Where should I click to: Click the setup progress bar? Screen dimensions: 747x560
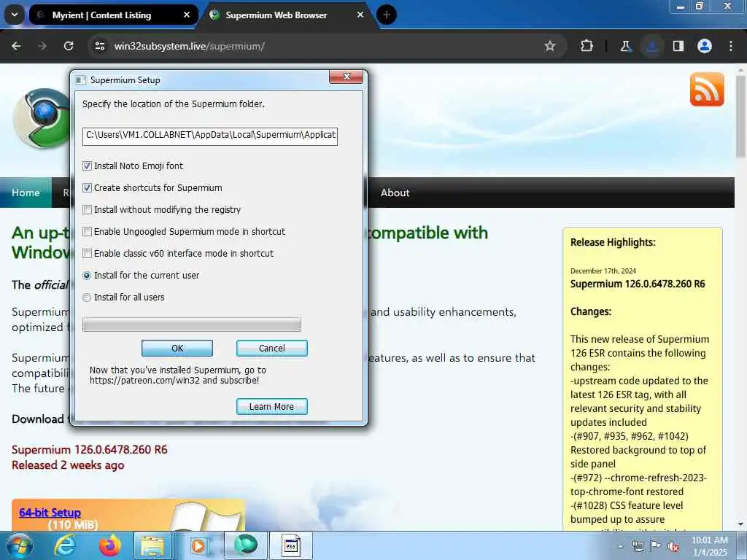click(x=192, y=324)
